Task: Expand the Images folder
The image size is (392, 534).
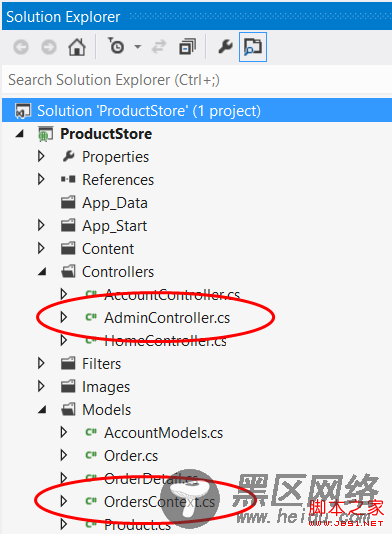Action: pos(41,386)
